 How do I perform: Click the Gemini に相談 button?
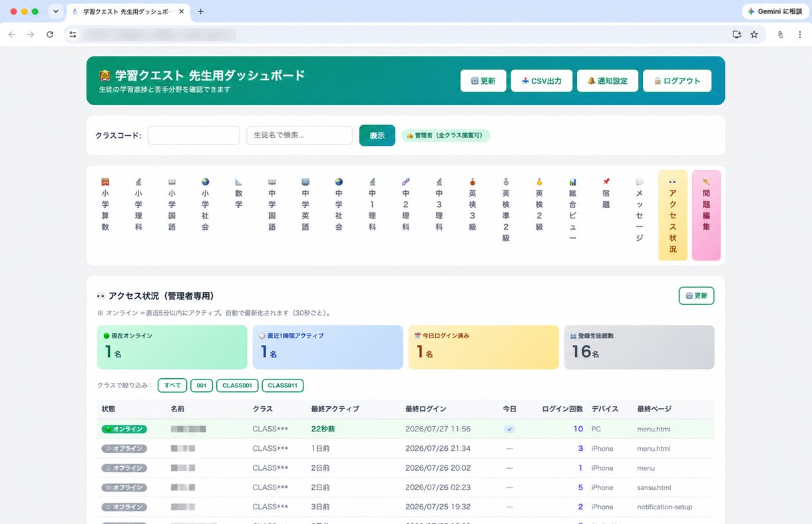coord(774,11)
